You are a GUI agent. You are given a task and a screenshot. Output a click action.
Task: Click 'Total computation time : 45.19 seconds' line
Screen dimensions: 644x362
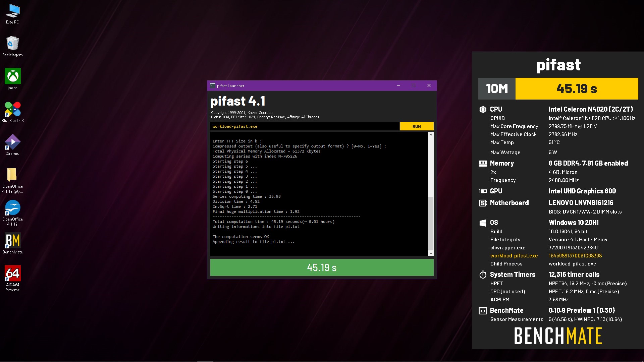click(273, 222)
